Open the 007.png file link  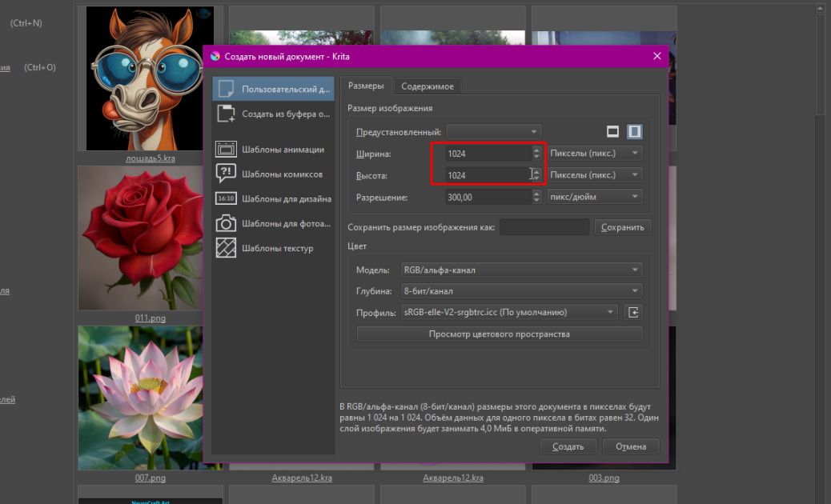click(x=150, y=478)
